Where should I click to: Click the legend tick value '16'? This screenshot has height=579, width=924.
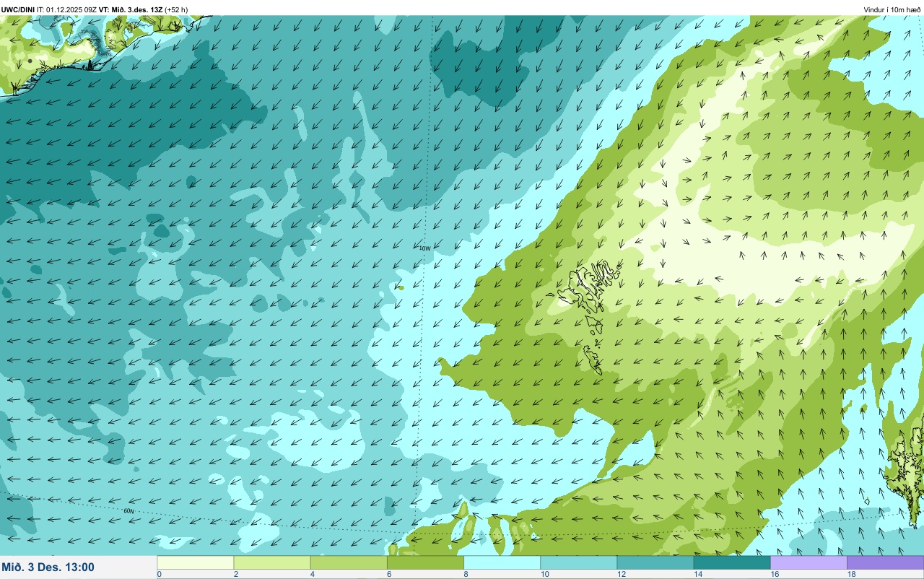tap(775, 575)
